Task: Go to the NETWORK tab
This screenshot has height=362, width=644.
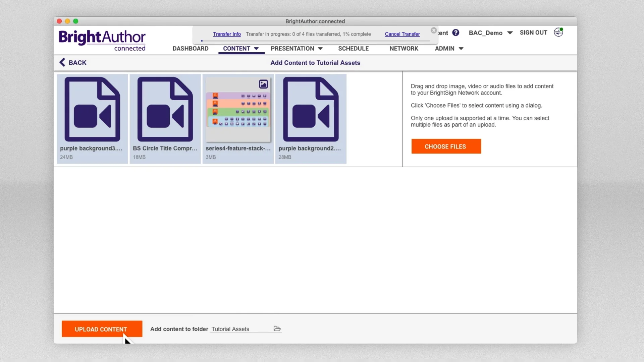Action: 404,48
